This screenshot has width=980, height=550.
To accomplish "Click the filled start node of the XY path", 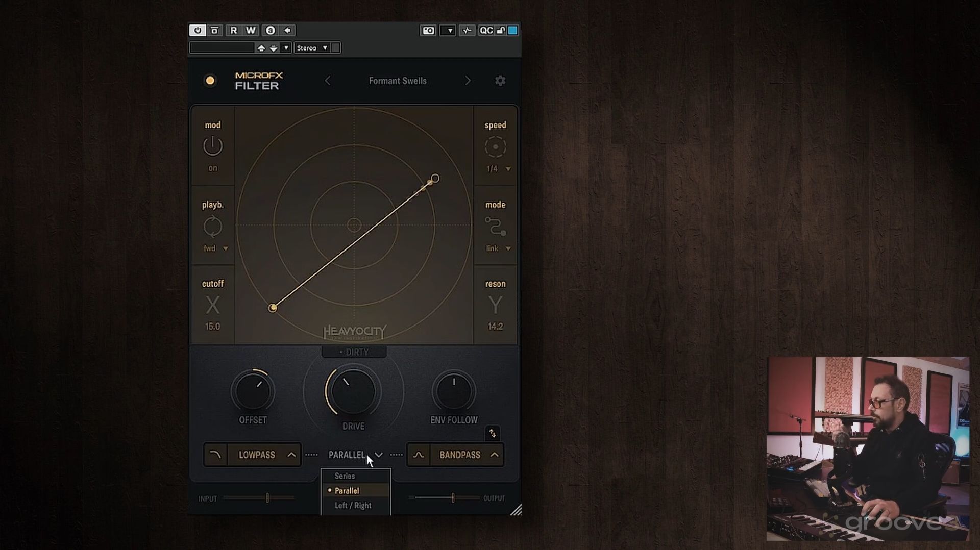I will 273,308.
